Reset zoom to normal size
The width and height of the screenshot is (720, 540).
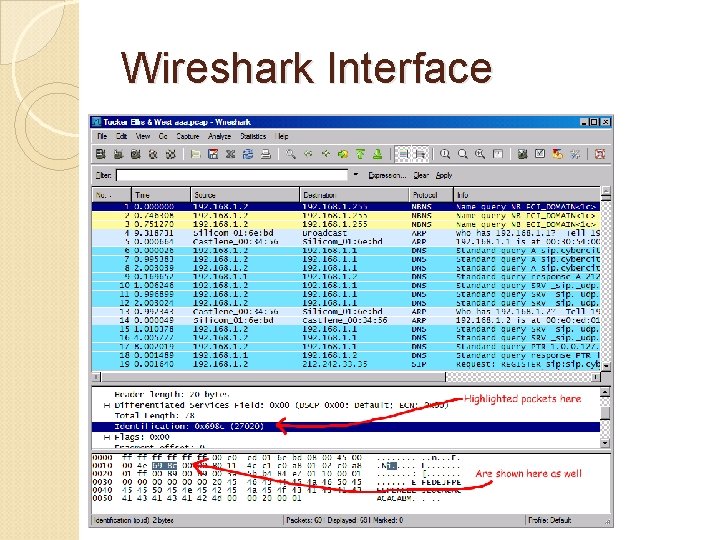(480, 154)
